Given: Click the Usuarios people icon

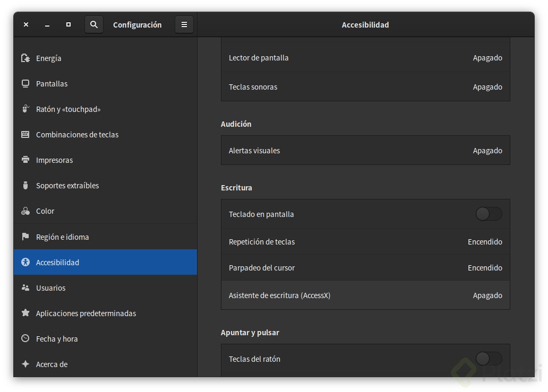Looking at the screenshot, I should point(25,288).
